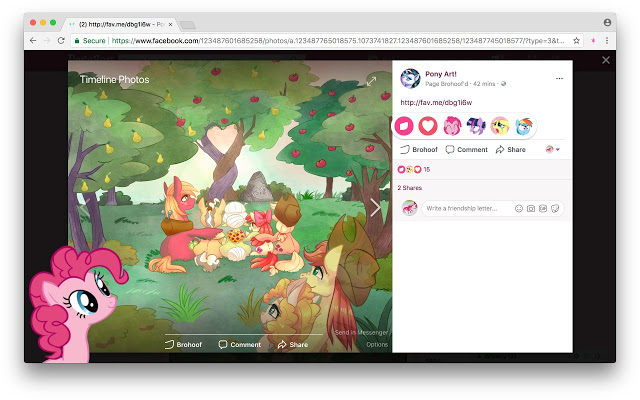
Task: Post a GIF in the comment box
Action: click(542, 209)
